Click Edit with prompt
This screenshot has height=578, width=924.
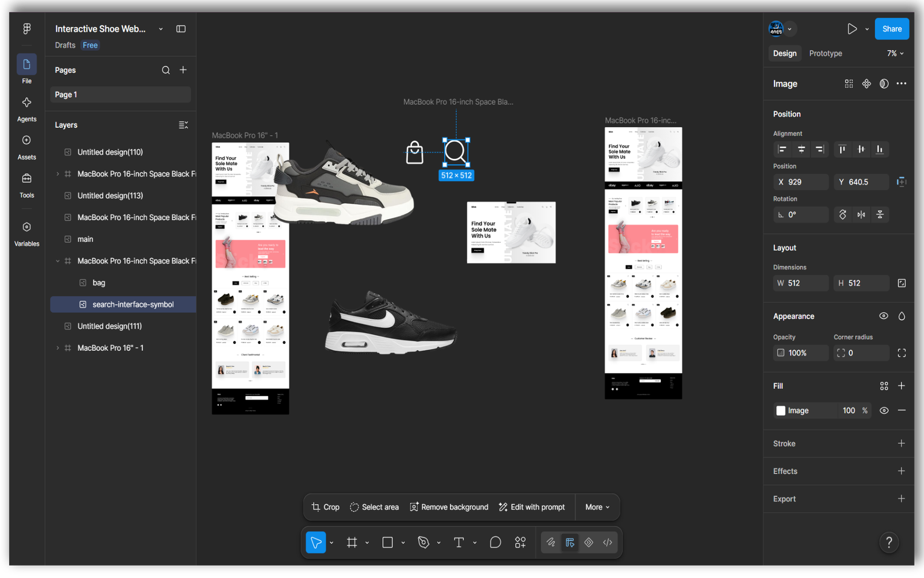pos(532,507)
